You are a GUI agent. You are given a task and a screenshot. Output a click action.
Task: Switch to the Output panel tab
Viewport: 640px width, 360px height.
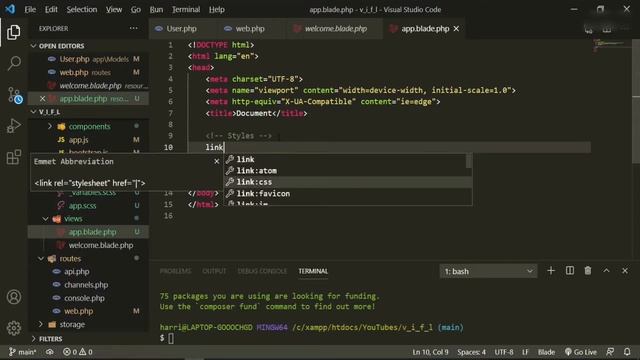(x=214, y=271)
